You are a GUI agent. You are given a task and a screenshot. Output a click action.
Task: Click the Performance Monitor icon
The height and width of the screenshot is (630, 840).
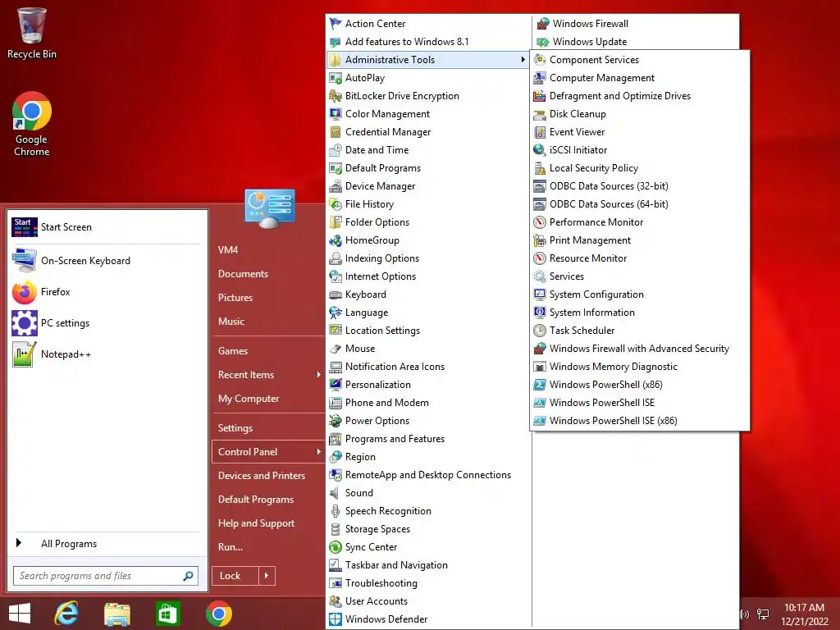coord(540,222)
